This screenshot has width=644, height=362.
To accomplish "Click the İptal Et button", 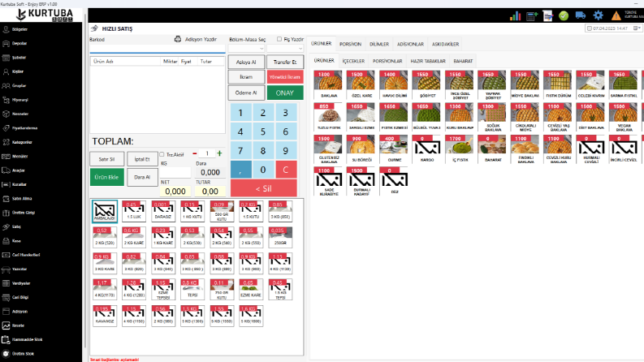I will pyautogui.click(x=142, y=159).
